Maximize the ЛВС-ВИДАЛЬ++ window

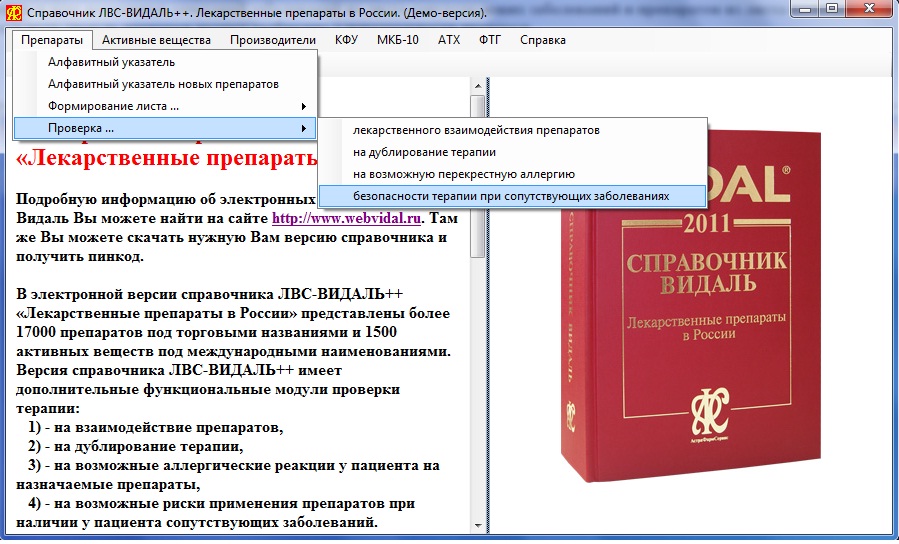coord(832,9)
